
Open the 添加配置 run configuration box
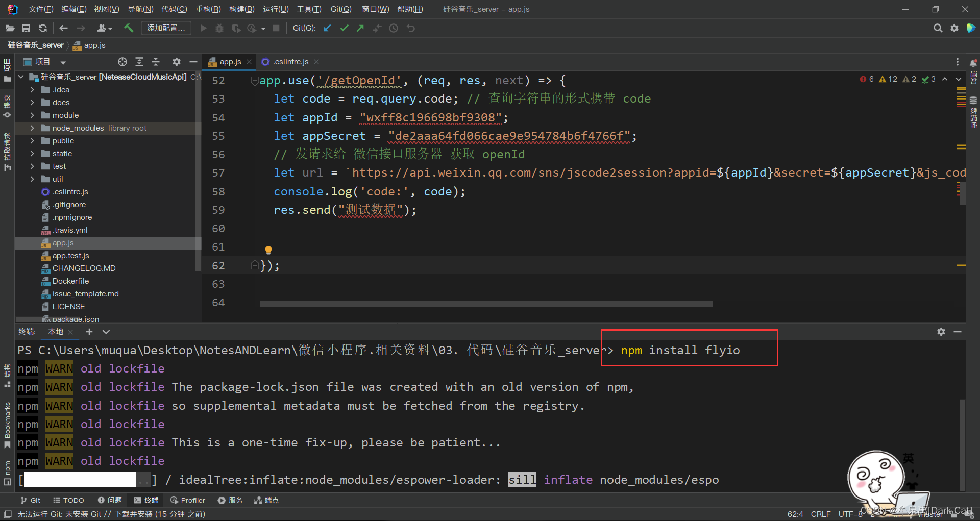point(166,28)
